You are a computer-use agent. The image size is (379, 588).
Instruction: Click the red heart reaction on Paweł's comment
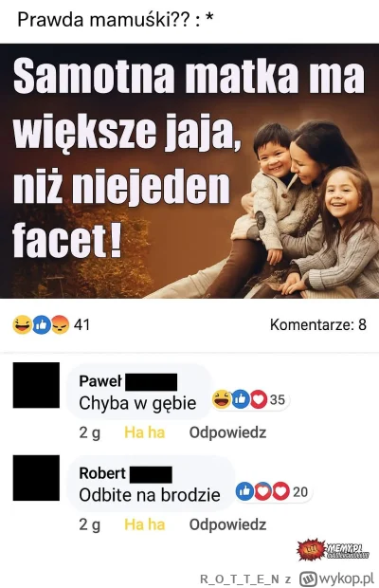(259, 399)
